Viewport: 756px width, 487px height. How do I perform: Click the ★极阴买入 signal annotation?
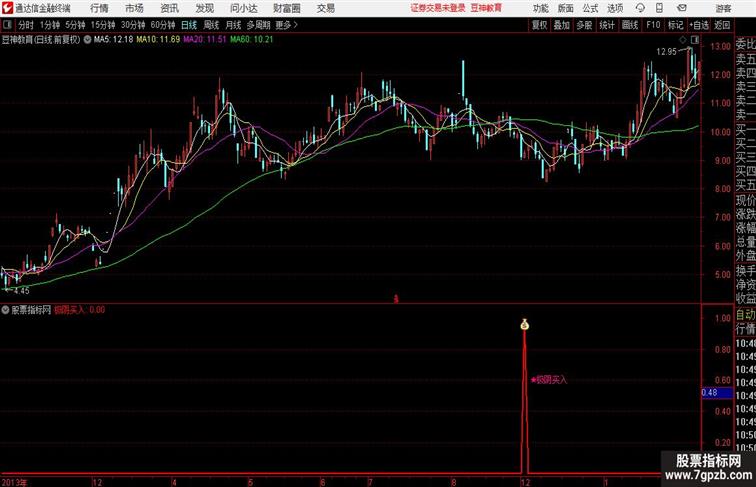pyautogui.click(x=549, y=380)
